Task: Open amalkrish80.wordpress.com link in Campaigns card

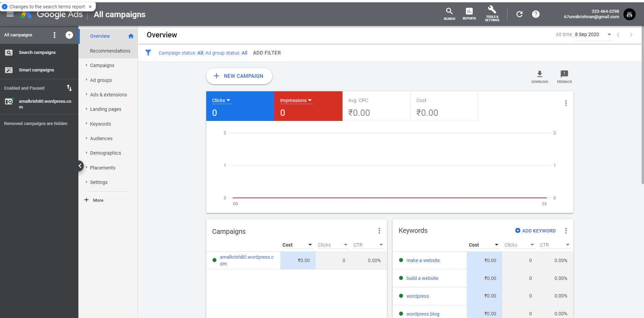Action: [x=247, y=260]
